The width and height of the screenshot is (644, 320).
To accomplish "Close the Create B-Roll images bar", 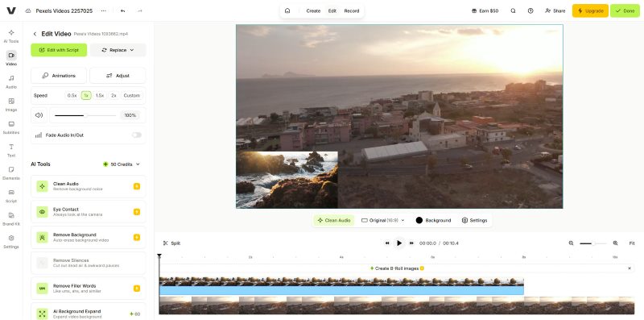I will tap(630, 268).
